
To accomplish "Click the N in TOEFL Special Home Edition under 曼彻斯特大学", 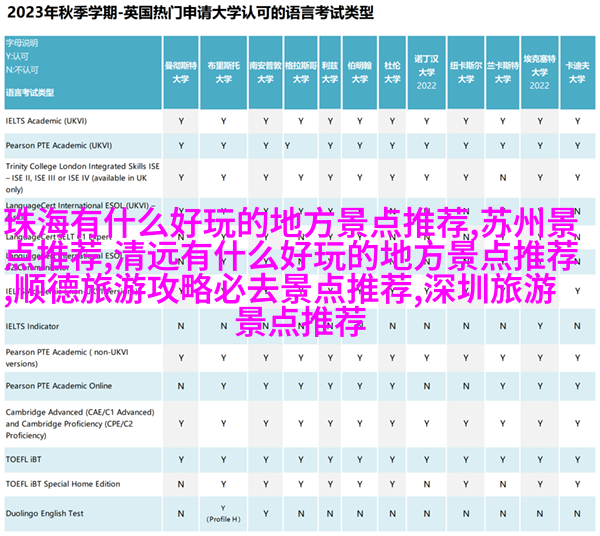I will coord(181,485).
